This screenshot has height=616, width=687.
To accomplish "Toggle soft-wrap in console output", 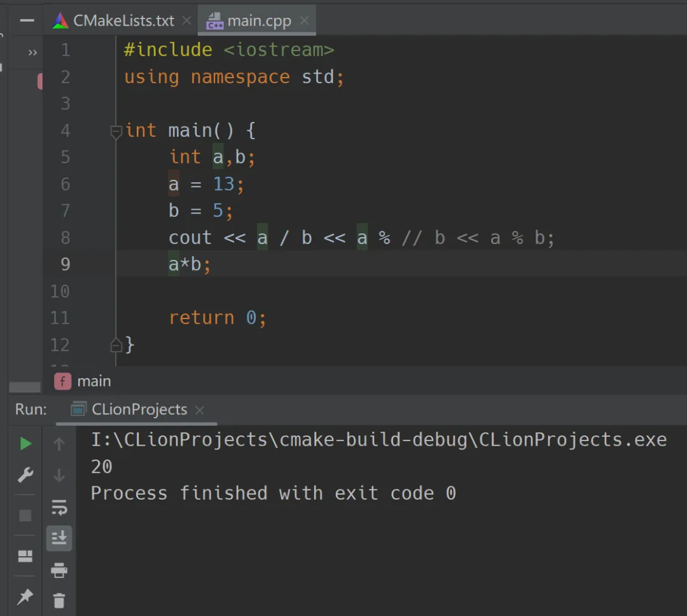I will pyautogui.click(x=59, y=507).
